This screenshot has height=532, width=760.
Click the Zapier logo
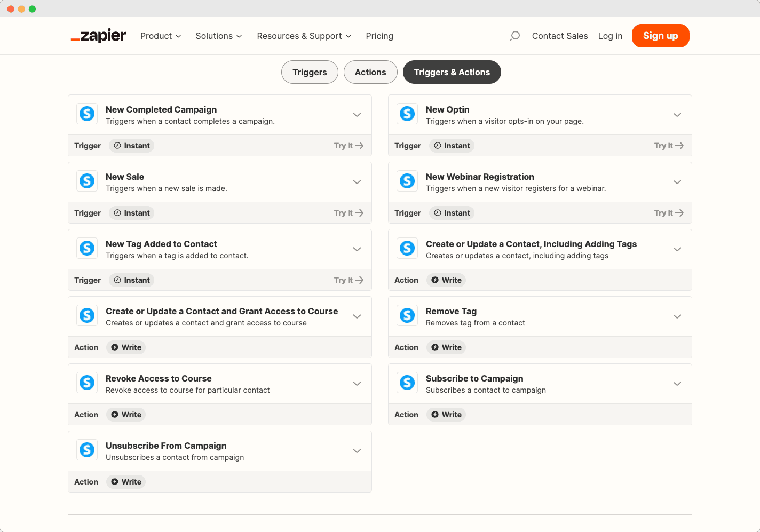tap(98, 36)
